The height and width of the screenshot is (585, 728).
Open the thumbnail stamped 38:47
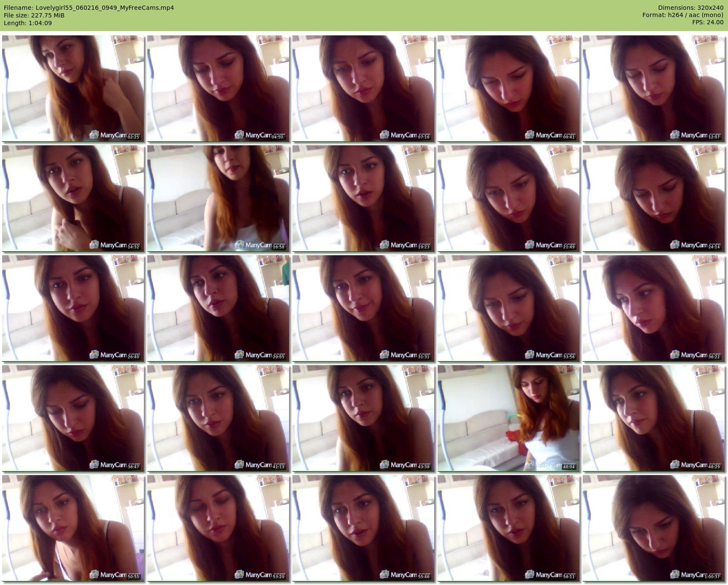point(73,418)
